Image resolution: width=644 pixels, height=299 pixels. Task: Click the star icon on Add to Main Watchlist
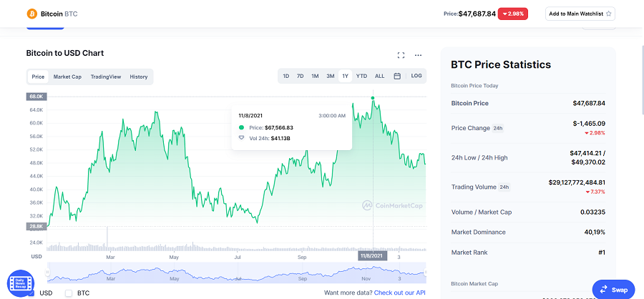[x=609, y=14]
